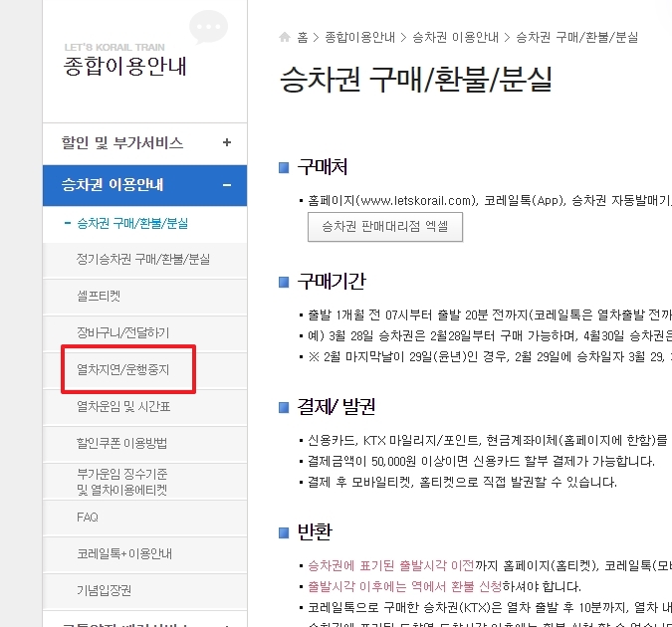Viewport: 672px width, 627px height.
Task: Click pink text 승차권에 표기된 출발시각 이전
Action: point(391,565)
